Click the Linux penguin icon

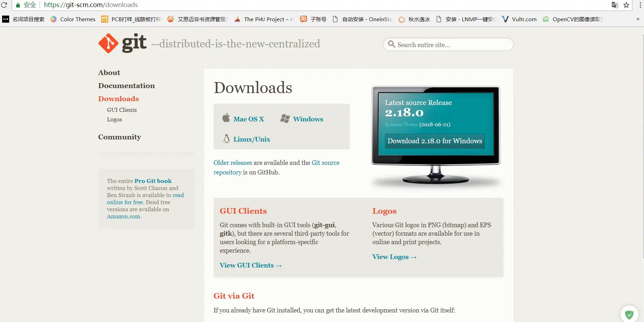(x=226, y=139)
